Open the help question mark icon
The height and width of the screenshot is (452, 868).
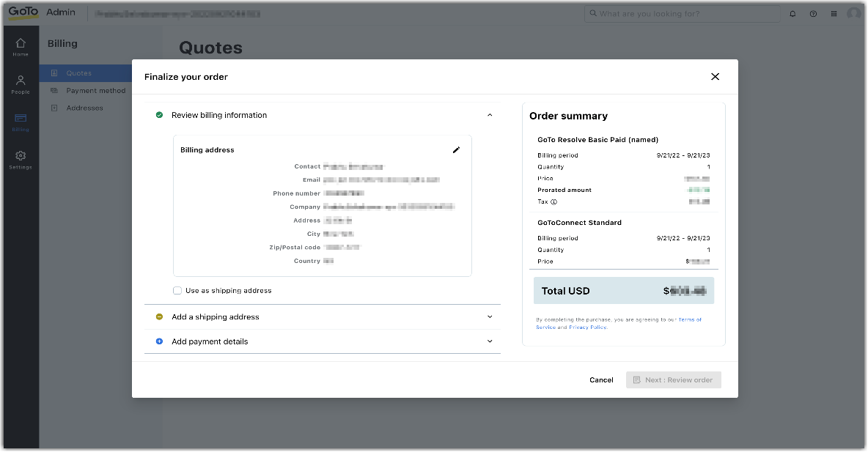pos(813,12)
